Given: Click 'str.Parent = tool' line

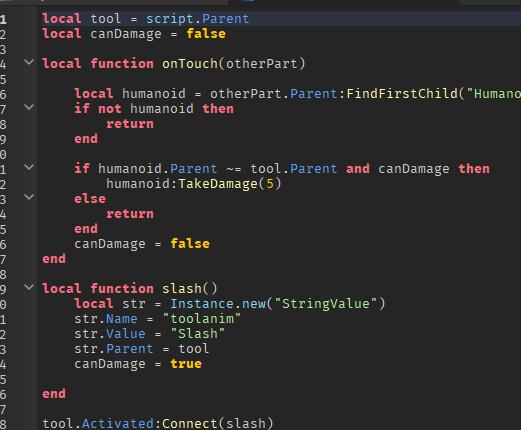Looking at the screenshot, I should coord(142,349).
